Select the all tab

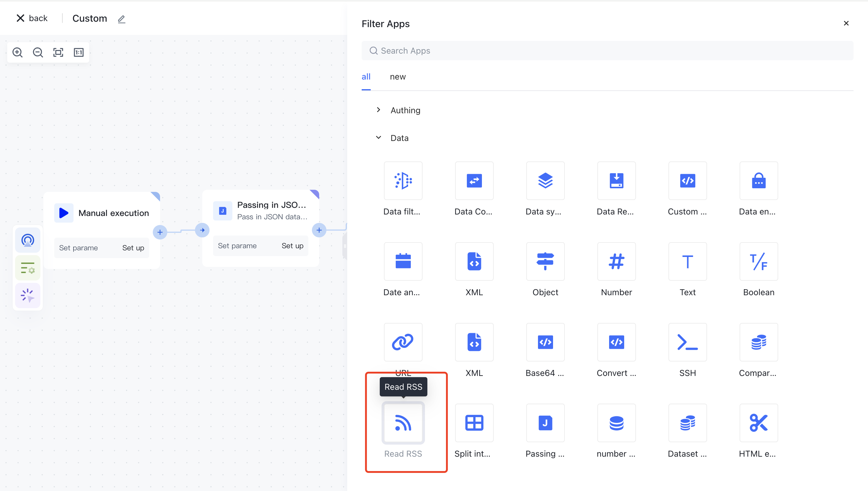pyautogui.click(x=366, y=77)
